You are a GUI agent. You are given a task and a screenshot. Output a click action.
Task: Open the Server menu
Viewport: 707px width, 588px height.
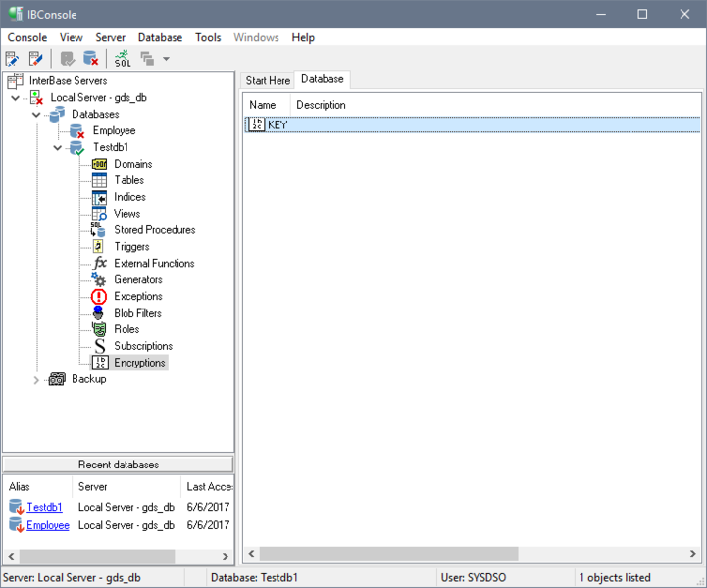[110, 37]
